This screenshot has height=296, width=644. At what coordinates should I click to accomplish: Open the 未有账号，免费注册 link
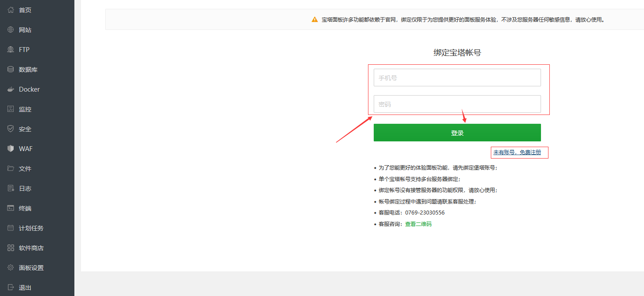tap(517, 152)
